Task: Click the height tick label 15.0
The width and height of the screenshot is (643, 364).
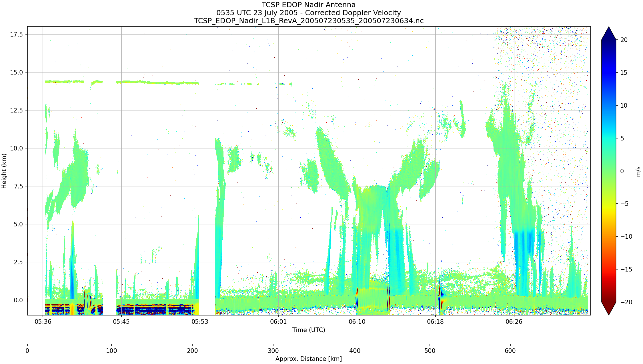Action: 17,72
